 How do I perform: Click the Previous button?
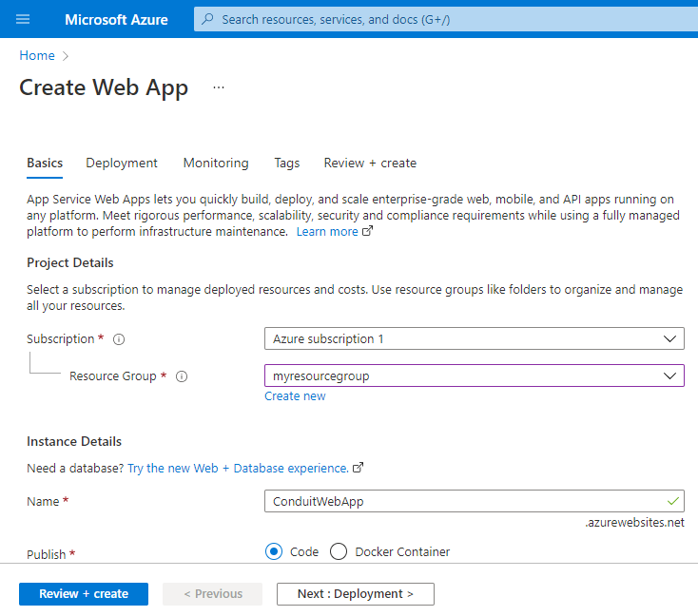[212, 594]
